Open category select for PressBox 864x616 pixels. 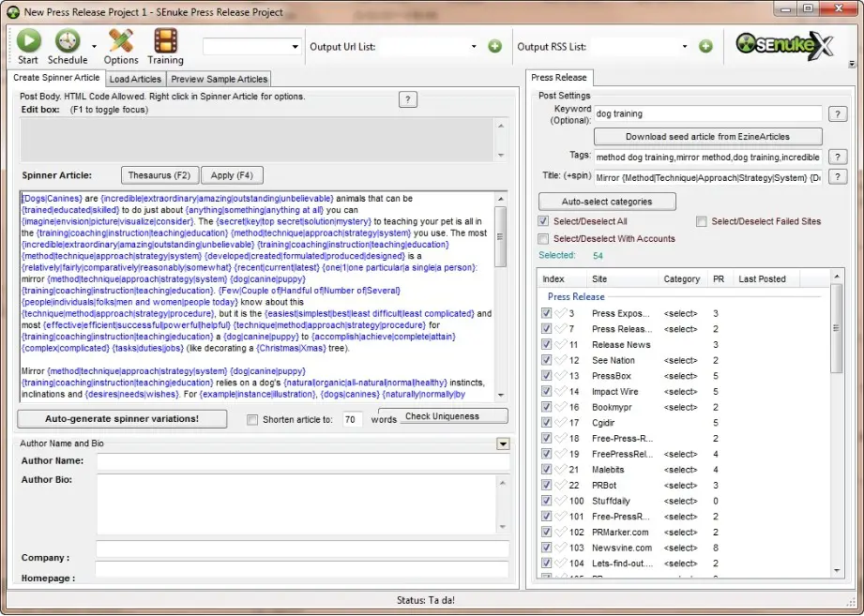click(x=680, y=376)
